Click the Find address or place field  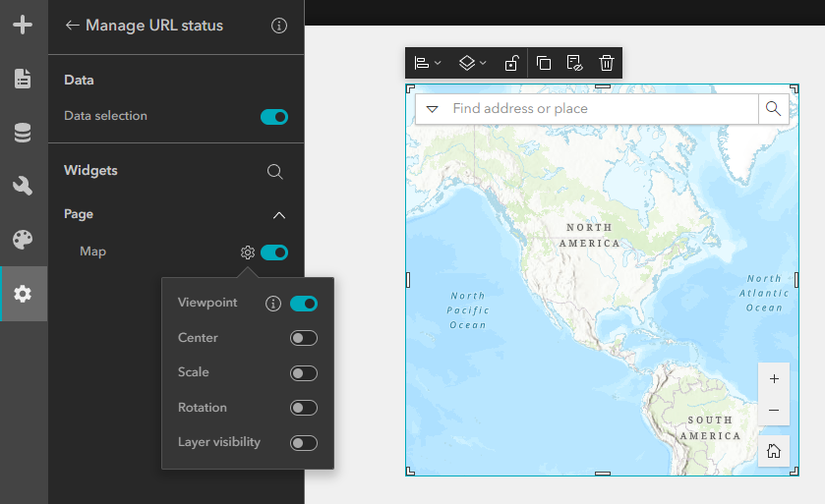[x=600, y=109]
